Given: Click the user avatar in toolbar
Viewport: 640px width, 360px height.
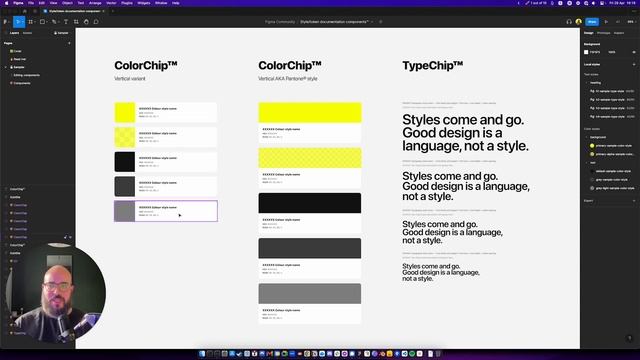Looking at the screenshot, I should point(578,22).
